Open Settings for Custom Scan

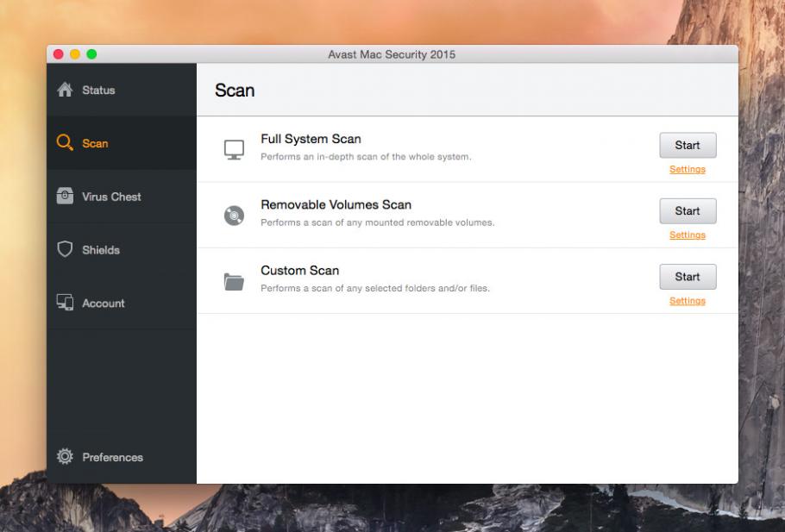point(687,299)
